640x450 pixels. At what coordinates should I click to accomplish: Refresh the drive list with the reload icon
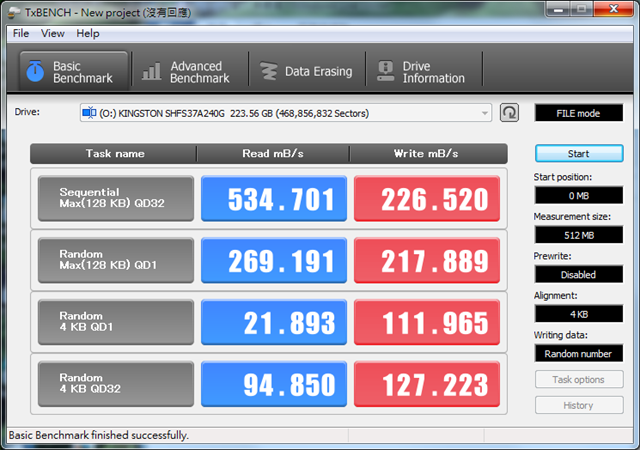coord(509,113)
